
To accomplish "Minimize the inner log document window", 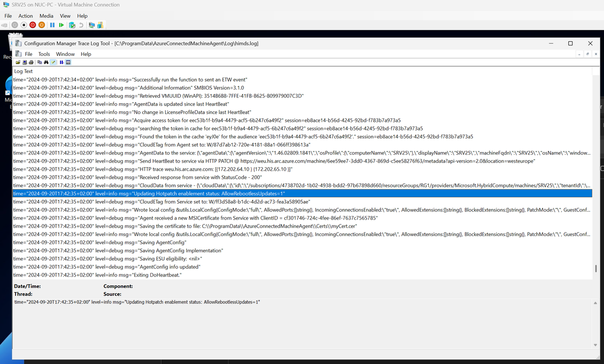I will (x=579, y=54).
